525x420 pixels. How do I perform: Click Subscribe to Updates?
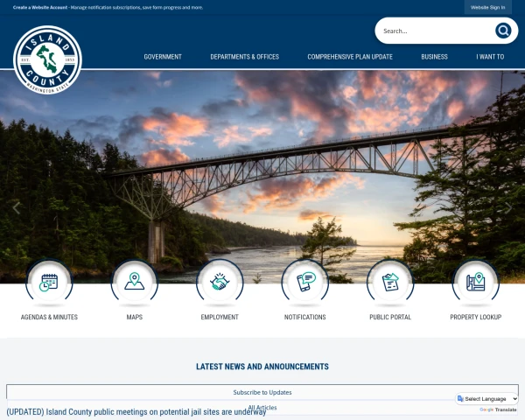pos(262,392)
